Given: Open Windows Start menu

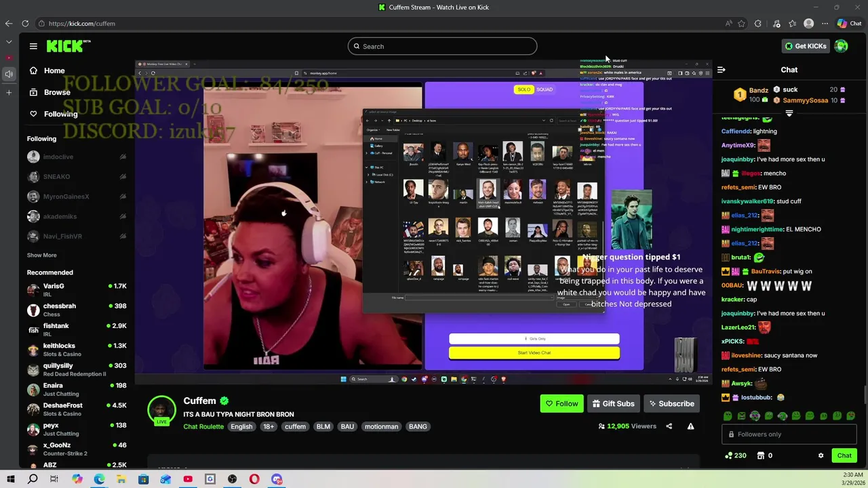Looking at the screenshot, I should point(11,479).
